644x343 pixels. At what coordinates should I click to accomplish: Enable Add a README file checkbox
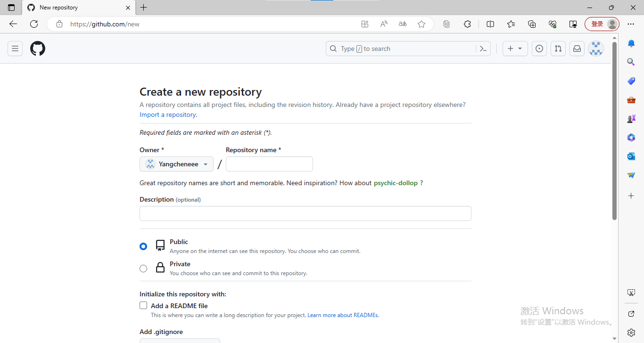143,305
